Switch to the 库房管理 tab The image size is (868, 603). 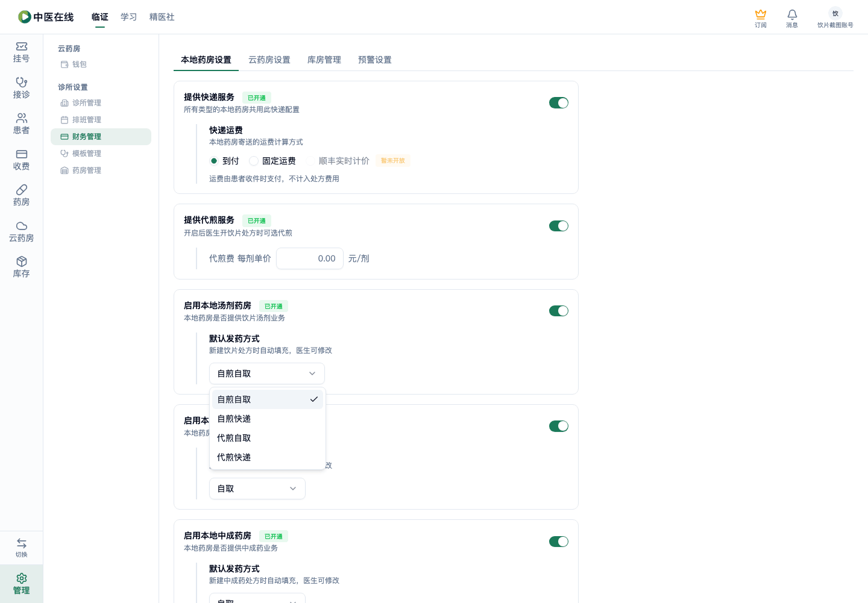324,60
